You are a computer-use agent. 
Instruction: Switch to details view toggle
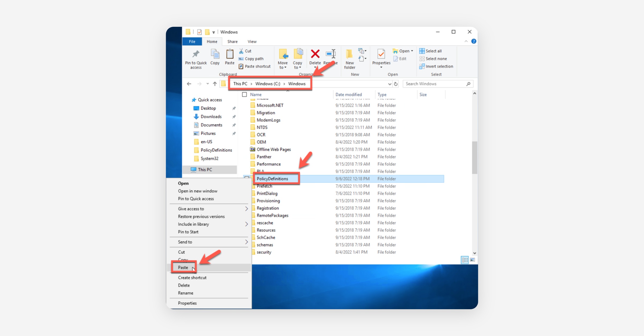click(465, 260)
